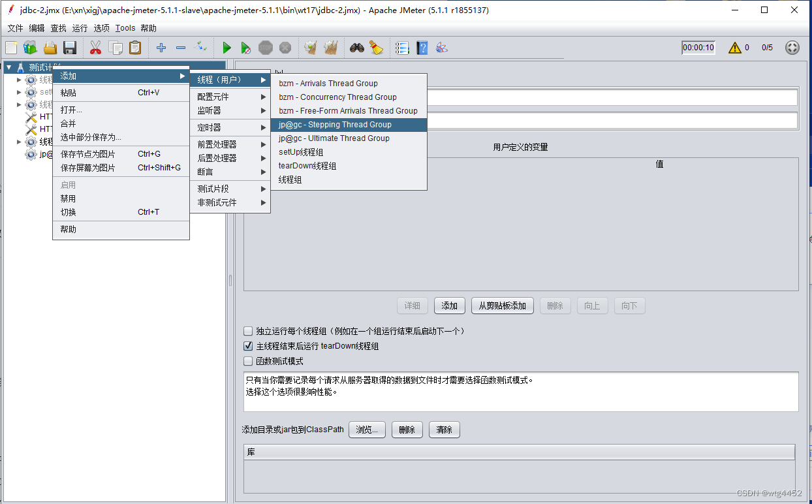Click the elapsed time 00:00:10 field

pyautogui.click(x=698, y=48)
